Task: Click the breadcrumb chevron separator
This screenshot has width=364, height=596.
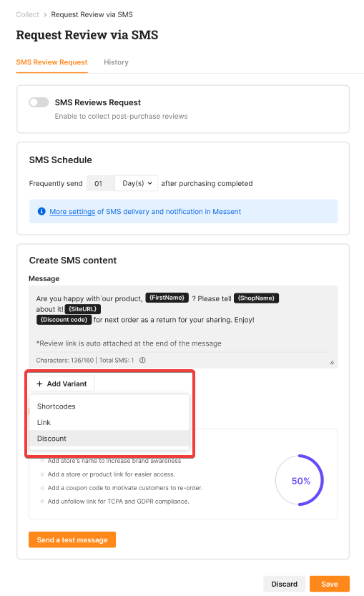Action: [45, 15]
